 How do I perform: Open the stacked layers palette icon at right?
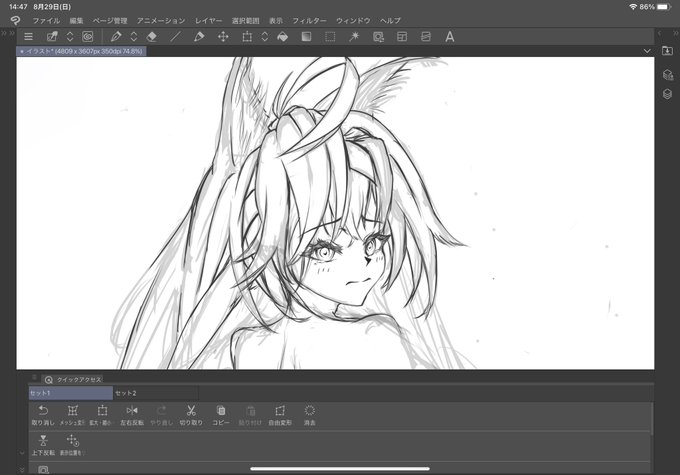667,94
